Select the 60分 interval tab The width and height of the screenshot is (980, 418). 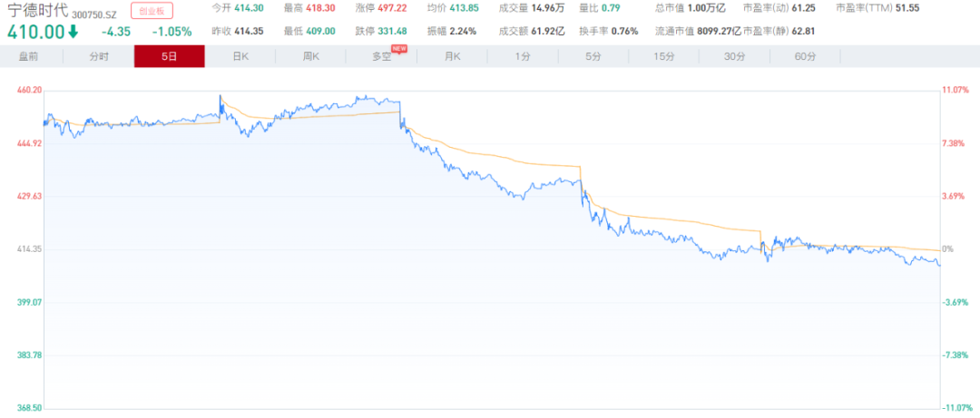coord(805,56)
